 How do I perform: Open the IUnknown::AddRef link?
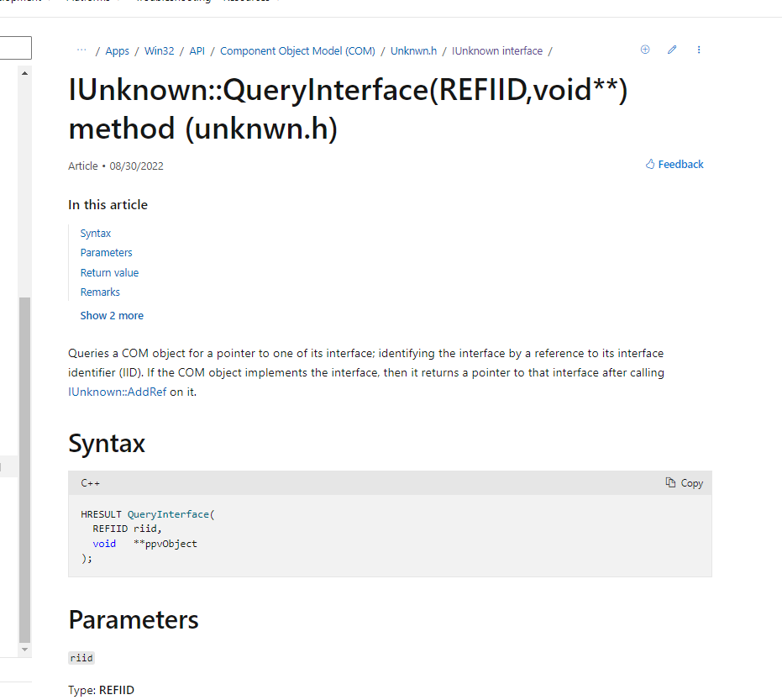click(118, 392)
